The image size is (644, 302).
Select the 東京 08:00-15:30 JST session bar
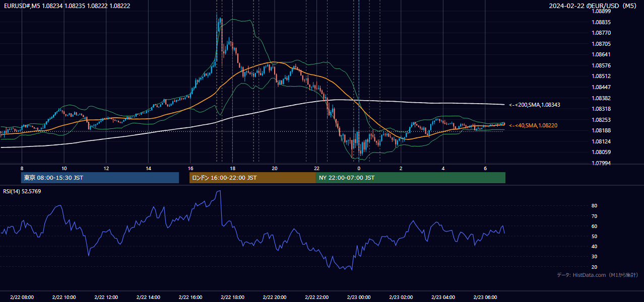100,178
